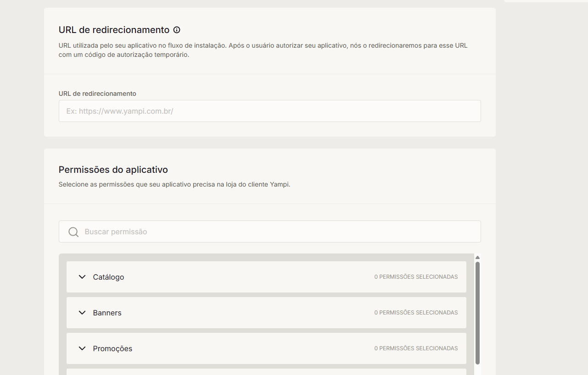
Task: Expand the Banners permissions chevron
Action: [82, 313]
